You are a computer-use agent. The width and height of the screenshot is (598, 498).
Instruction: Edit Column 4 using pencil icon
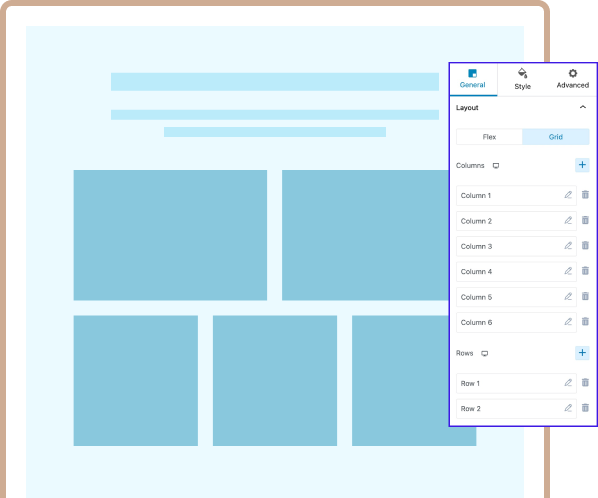pyautogui.click(x=568, y=271)
